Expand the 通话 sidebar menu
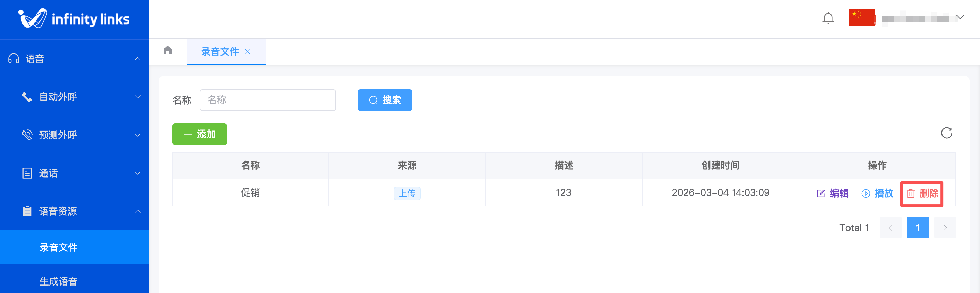 click(x=137, y=173)
